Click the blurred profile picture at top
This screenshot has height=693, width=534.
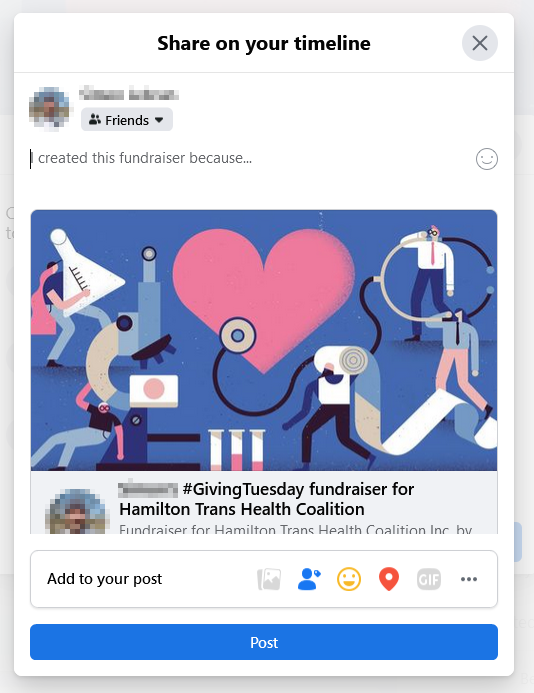click(49, 108)
